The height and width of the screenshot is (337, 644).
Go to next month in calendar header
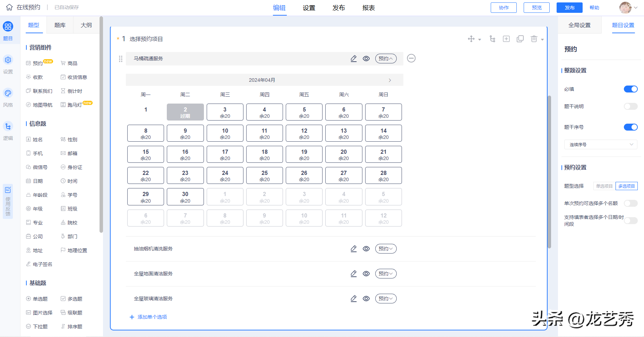(x=390, y=80)
